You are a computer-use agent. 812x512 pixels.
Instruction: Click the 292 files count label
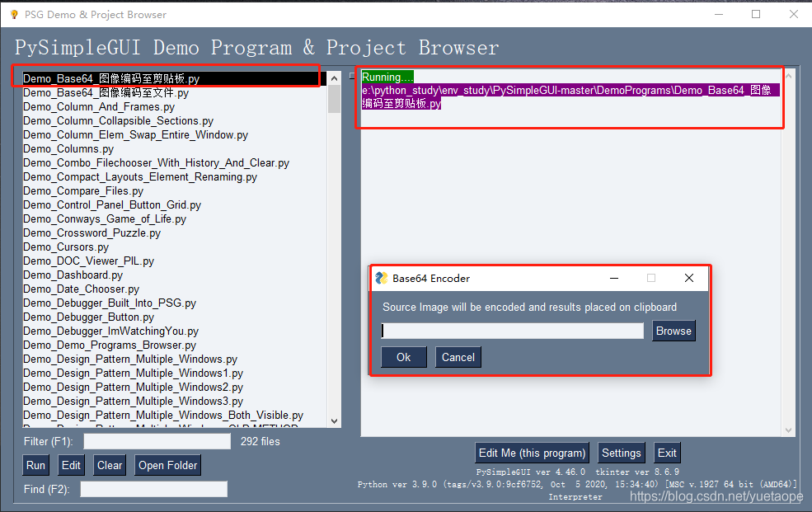260,441
